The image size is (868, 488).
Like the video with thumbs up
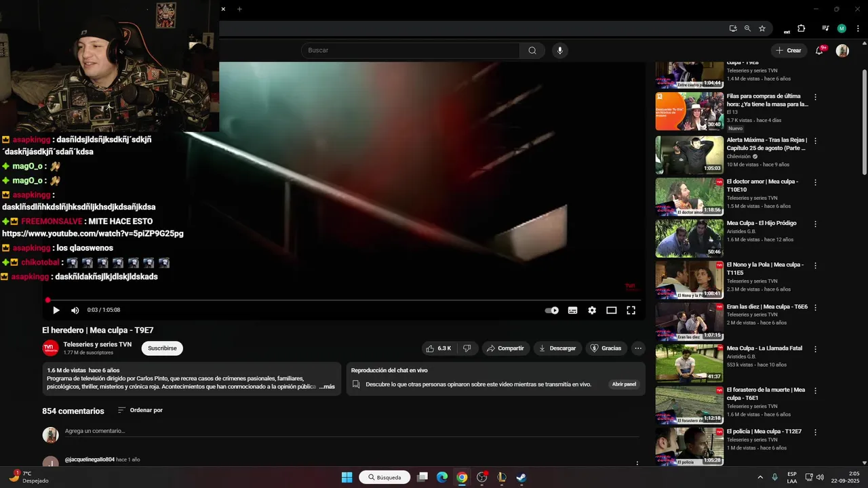439,348
